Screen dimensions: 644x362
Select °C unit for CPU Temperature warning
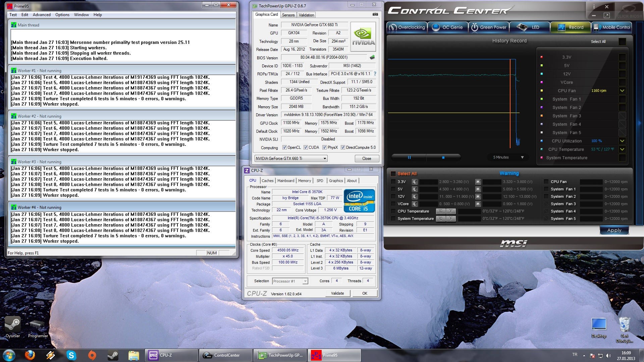[x=441, y=211]
